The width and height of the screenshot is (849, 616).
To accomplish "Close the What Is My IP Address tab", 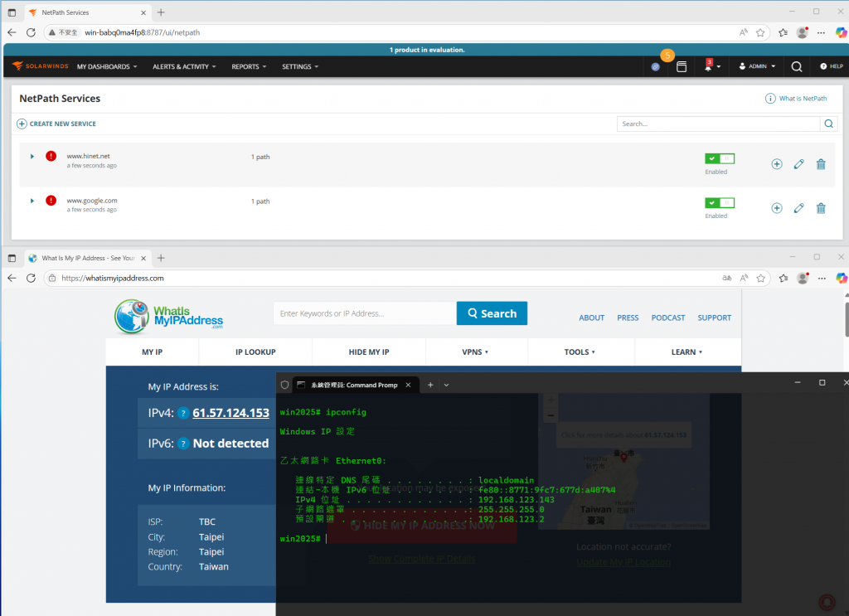I will tap(143, 258).
